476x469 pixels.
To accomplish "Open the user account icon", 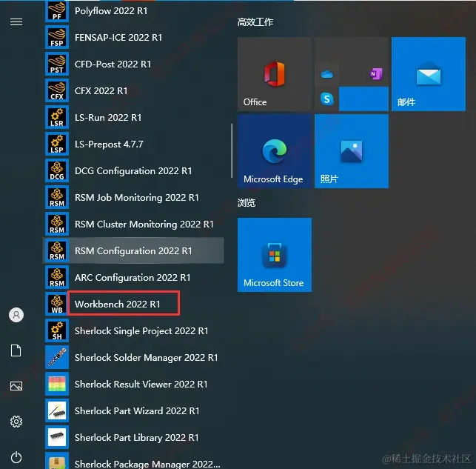I will click(x=16, y=315).
